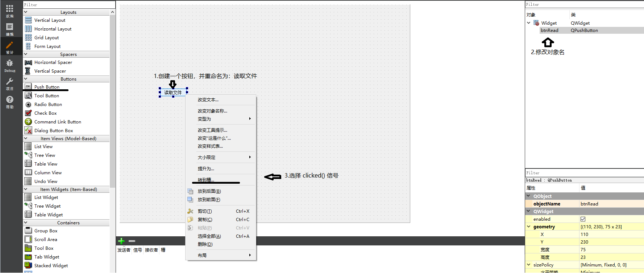Select the Table View widget icon
The image size is (644, 273).
click(x=28, y=164)
